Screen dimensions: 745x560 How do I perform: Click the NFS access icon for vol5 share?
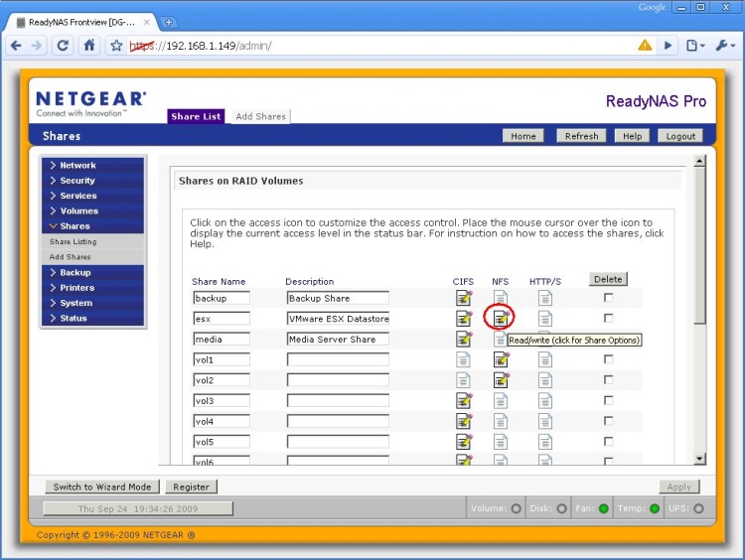501,442
